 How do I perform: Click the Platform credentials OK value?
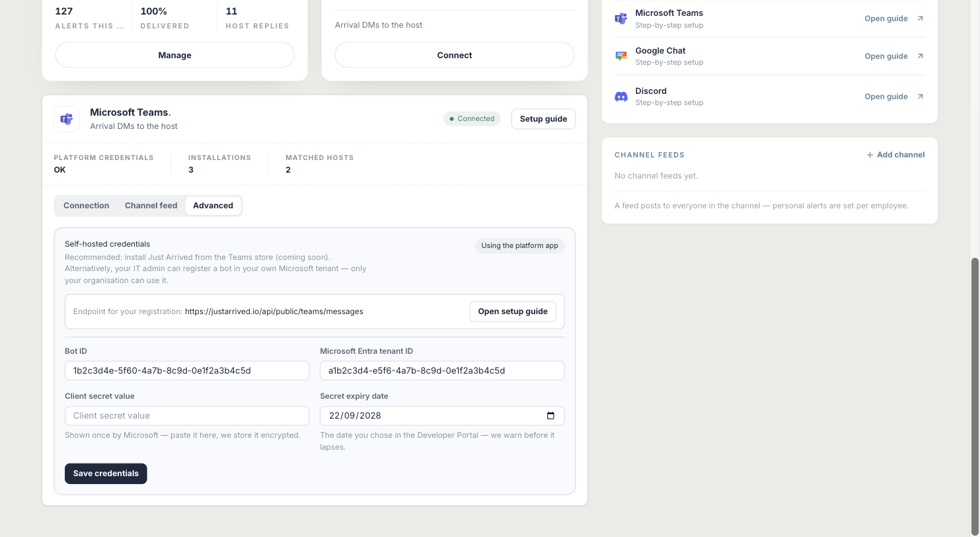tap(59, 170)
